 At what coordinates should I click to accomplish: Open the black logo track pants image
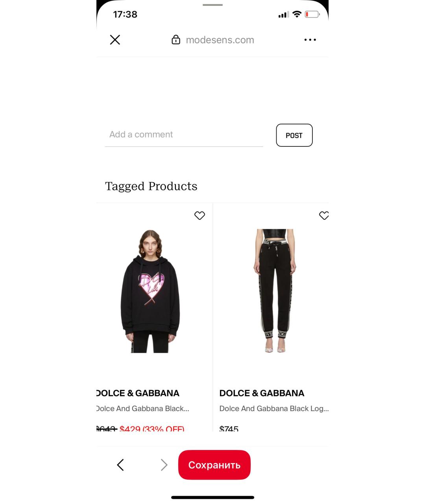275,291
